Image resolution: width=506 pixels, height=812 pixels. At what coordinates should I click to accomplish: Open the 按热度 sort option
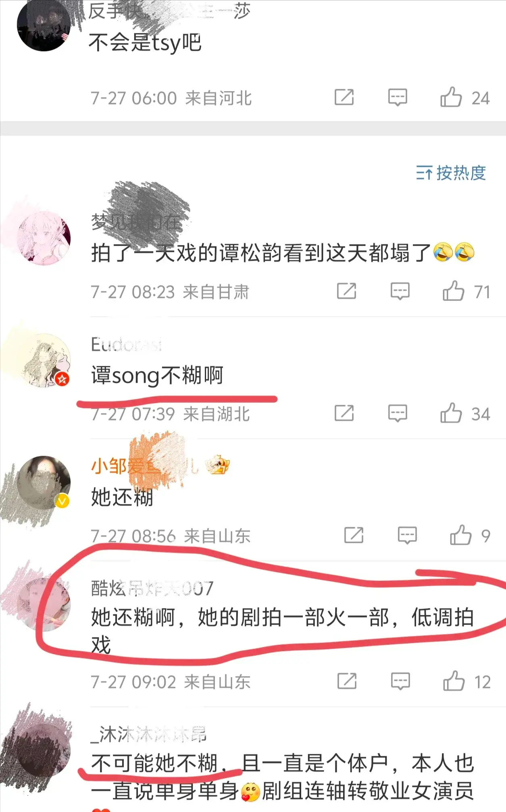(x=451, y=173)
